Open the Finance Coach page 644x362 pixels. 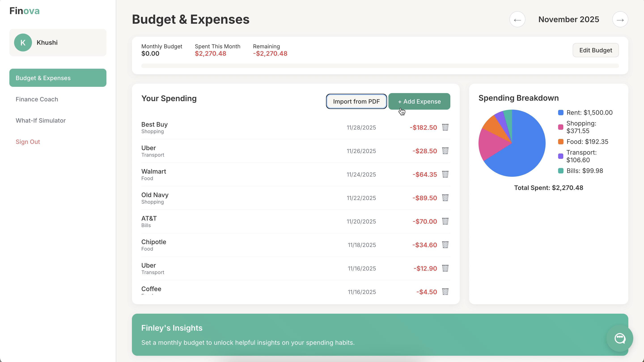[x=37, y=99]
